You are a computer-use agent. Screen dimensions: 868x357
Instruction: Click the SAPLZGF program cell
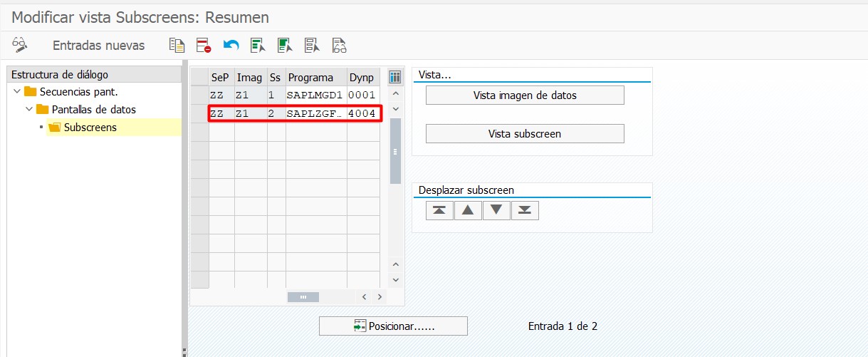tap(316, 113)
